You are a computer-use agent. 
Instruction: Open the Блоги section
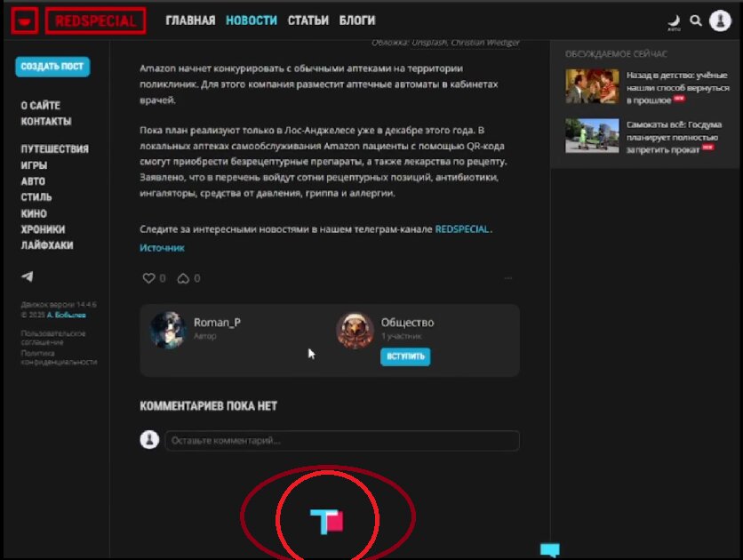point(356,20)
